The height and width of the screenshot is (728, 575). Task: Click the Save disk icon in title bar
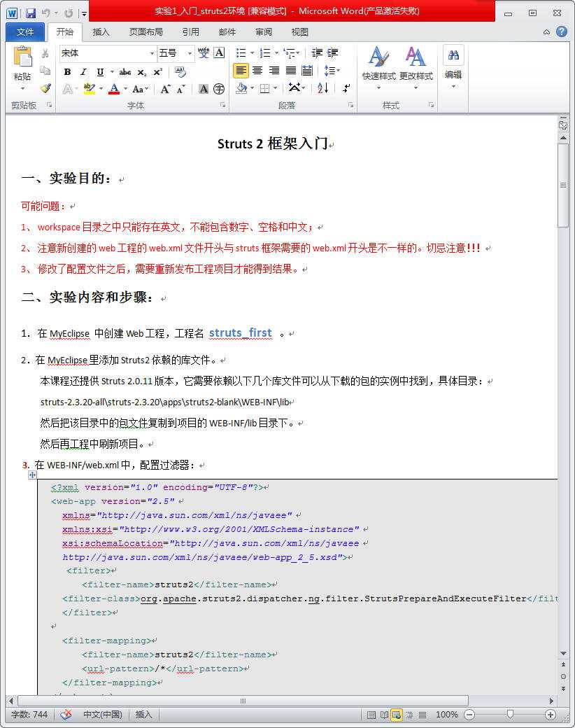(31, 13)
